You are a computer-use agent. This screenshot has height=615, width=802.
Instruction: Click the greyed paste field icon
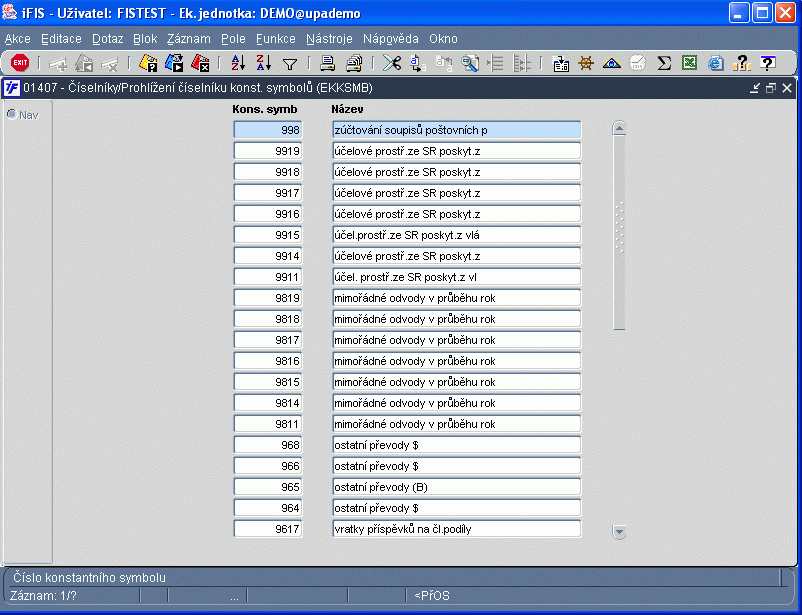point(443,63)
